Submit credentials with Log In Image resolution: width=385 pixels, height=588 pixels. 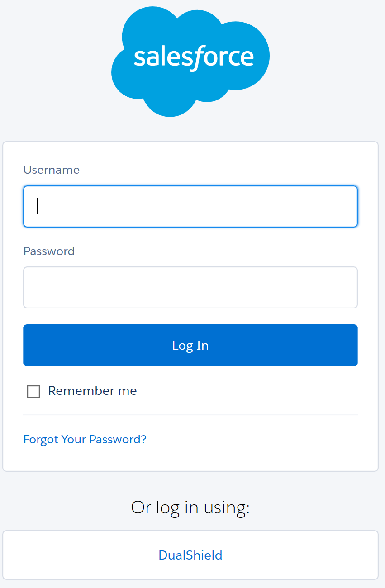tap(190, 345)
